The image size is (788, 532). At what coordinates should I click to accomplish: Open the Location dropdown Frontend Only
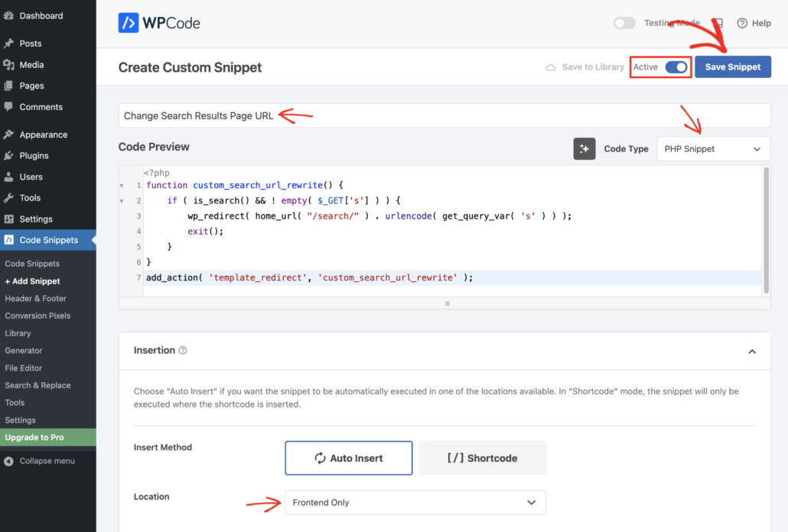(x=415, y=502)
